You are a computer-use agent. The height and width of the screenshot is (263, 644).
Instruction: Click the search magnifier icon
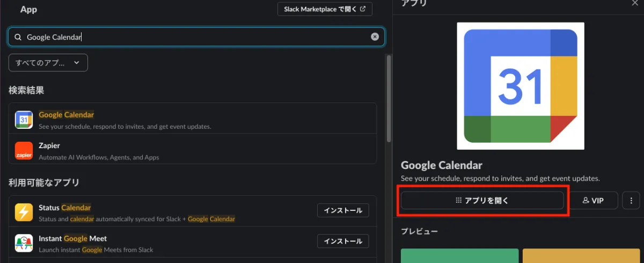pos(18,37)
